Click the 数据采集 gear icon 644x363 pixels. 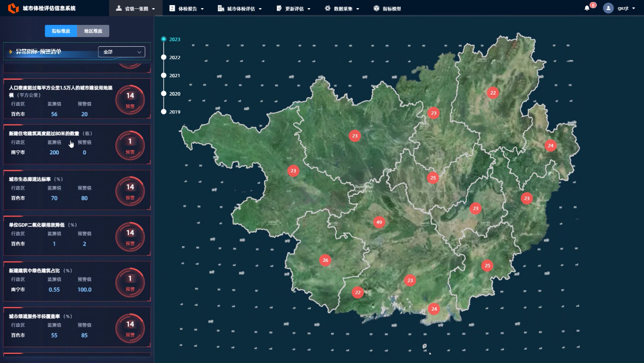[x=328, y=8]
